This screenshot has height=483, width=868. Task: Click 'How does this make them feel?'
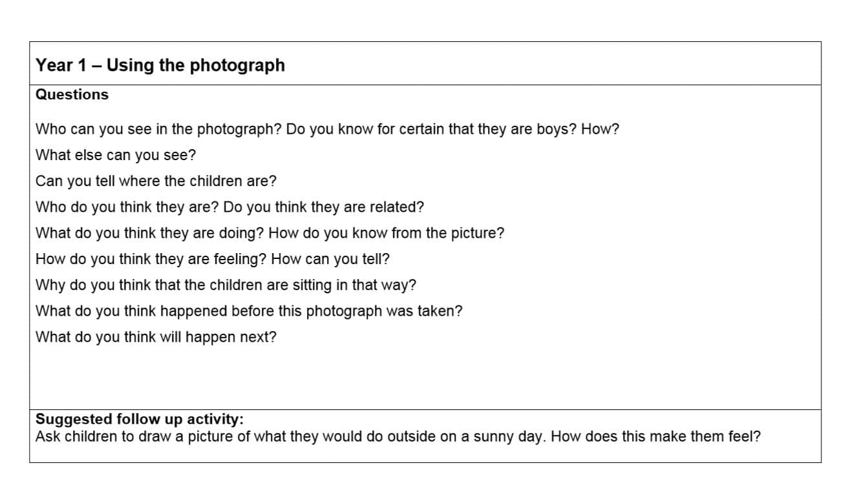655,437
